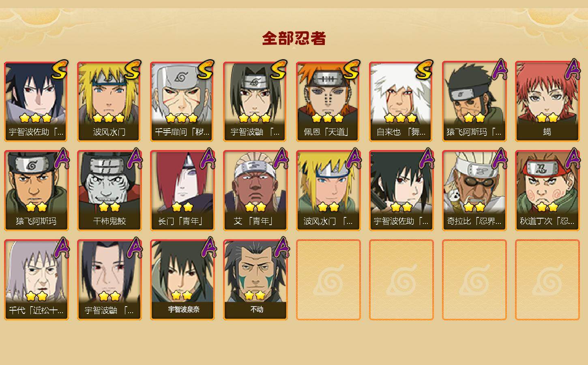Select the first empty ninja slot after 不动
Viewport: 588px width, 365px height.
pyautogui.click(x=328, y=279)
